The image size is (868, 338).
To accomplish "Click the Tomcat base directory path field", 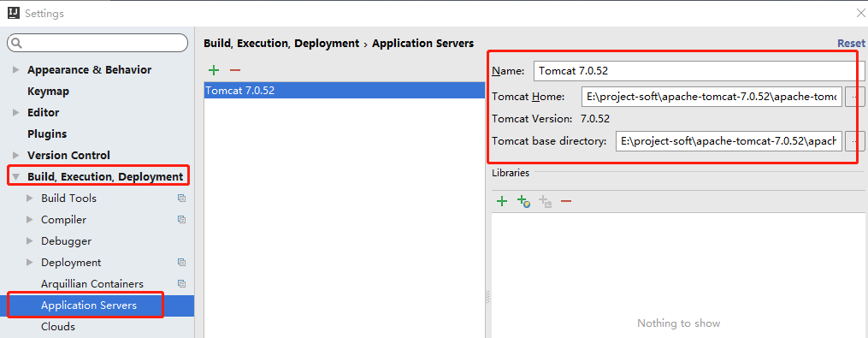I will 729,140.
